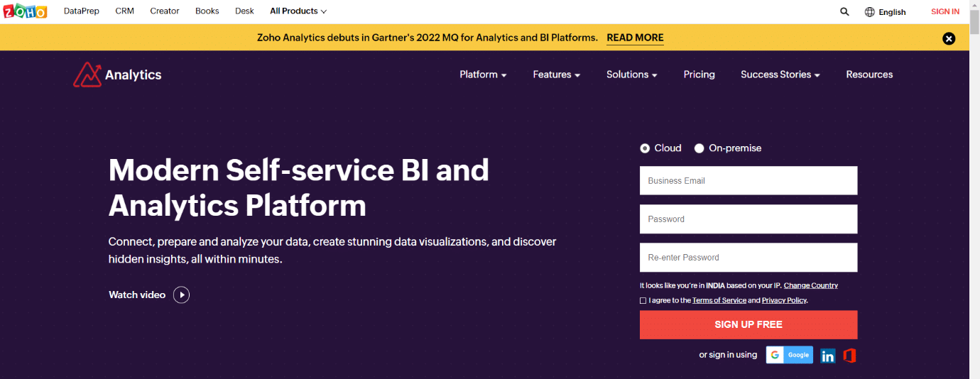This screenshot has width=980, height=379.
Task: Open the Pricing page
Action: coord(699,75)
